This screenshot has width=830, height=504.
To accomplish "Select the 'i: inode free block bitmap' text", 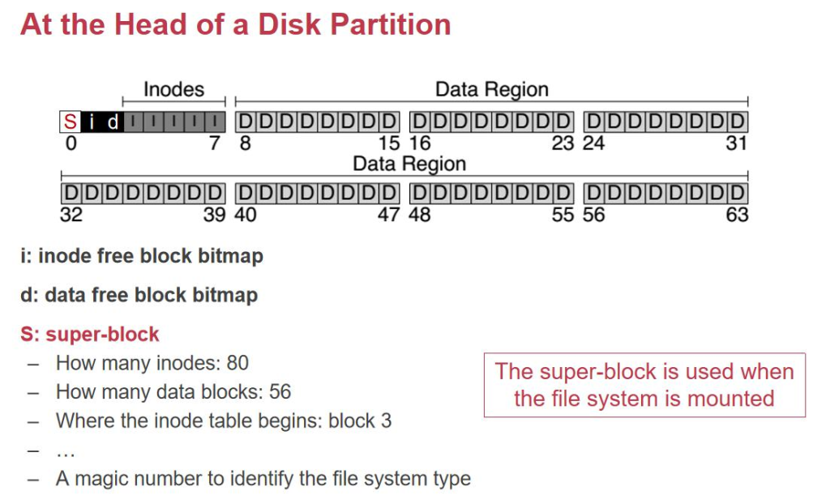I will click(x=142, y=257).
